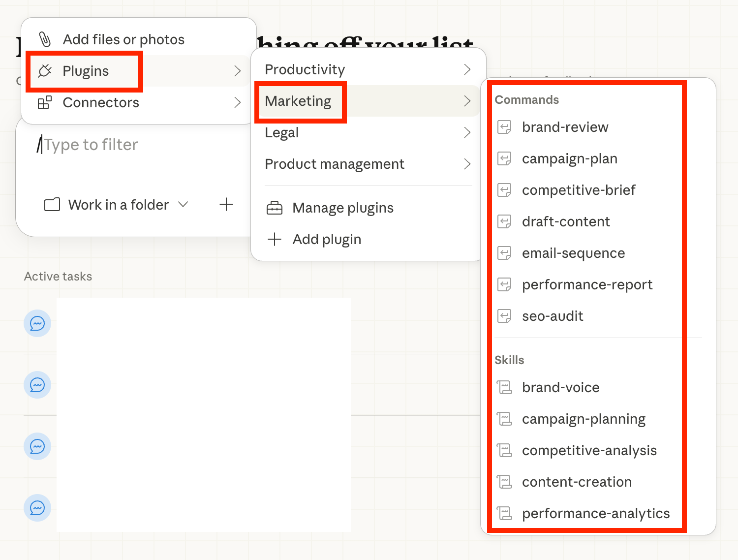This screenshot has width=738, height=560.
Task: Open the first active task chat icon
Action: click(x=37, y=323)
